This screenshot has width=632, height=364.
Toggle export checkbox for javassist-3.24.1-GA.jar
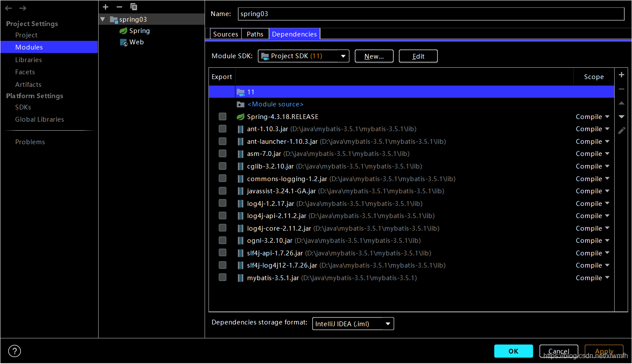[x=222, y=191]
